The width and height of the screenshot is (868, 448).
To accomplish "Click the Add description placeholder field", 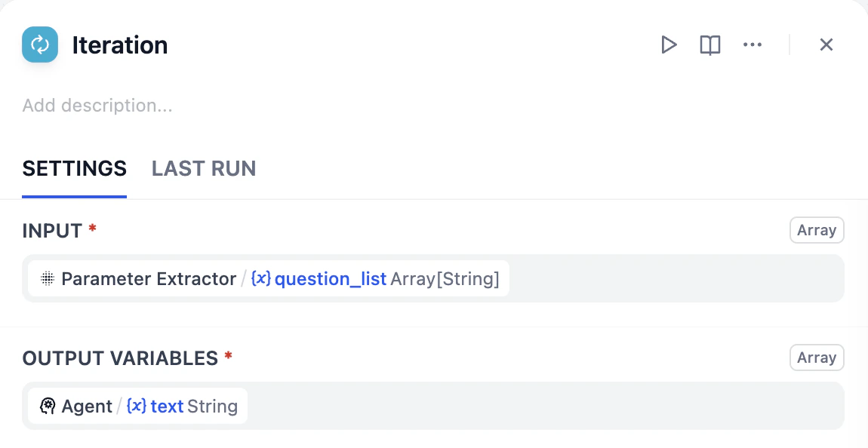I will pos(97,105).
